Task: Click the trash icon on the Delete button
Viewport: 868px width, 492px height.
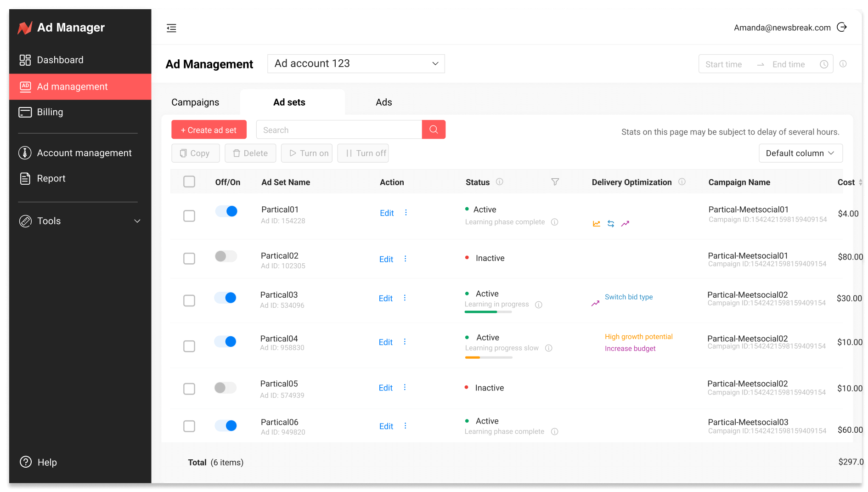Action: (x=236, y=153)
